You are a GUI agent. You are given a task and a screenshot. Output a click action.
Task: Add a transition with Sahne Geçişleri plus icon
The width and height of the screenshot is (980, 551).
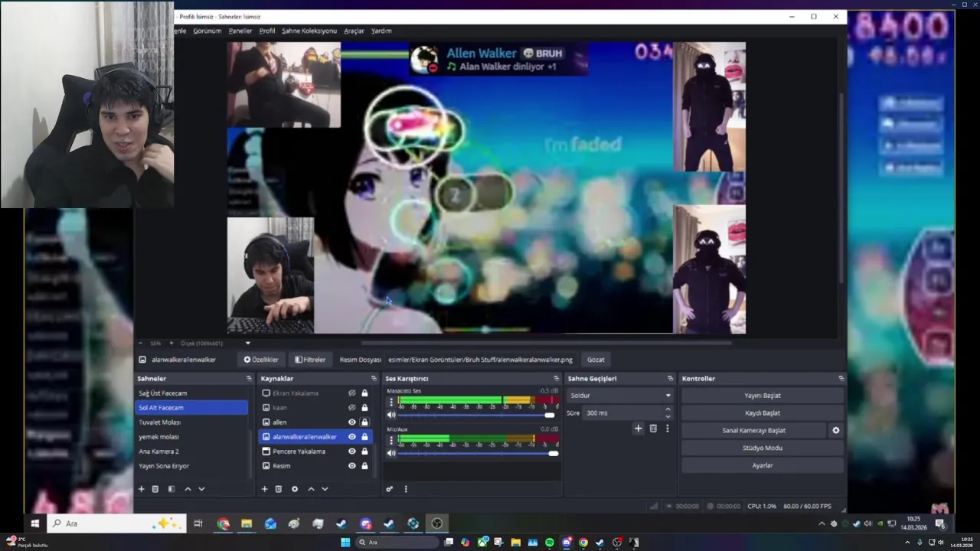(x=638, y=429)
